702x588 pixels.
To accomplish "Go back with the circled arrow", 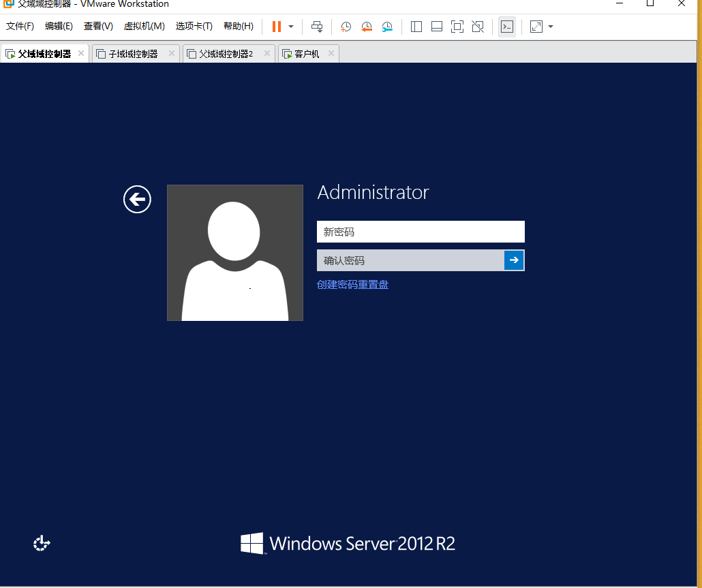I will (x=137, y=199).
